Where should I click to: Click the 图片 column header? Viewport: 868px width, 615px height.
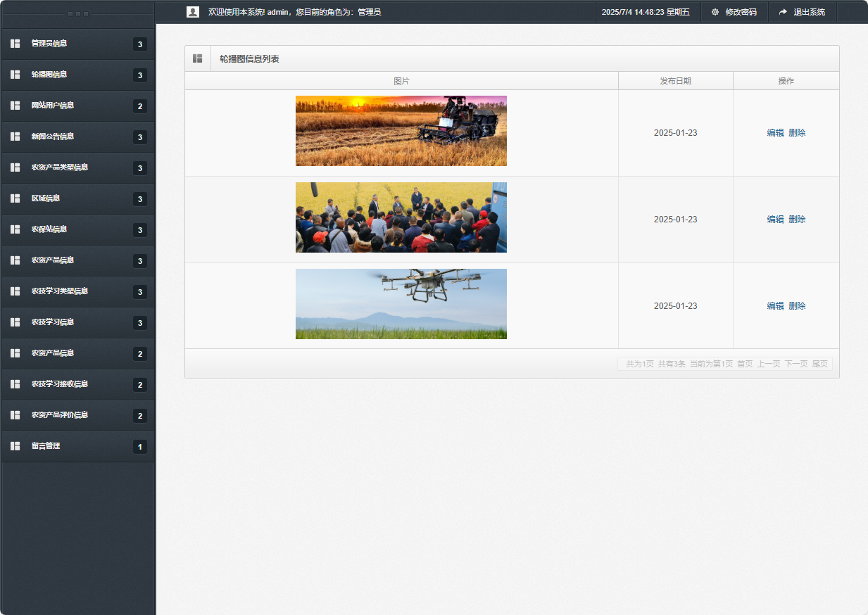pos(401,81)
